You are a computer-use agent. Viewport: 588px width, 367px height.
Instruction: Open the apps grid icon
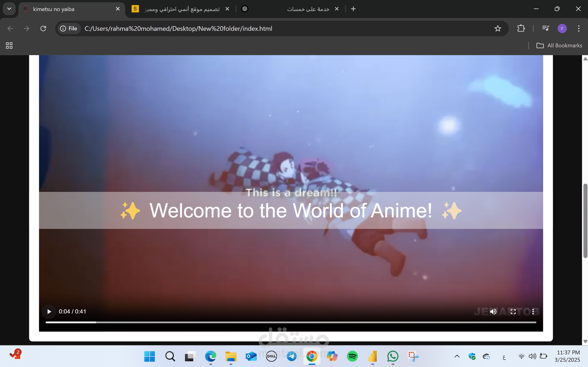click(x=9, y=46)
